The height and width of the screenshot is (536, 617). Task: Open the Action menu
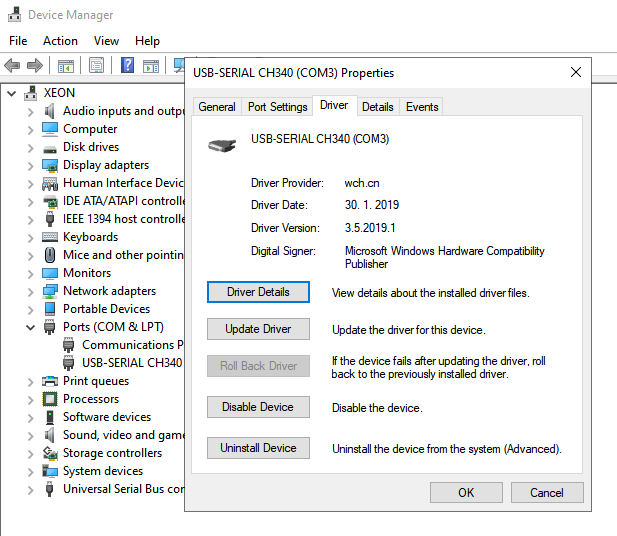60,41
